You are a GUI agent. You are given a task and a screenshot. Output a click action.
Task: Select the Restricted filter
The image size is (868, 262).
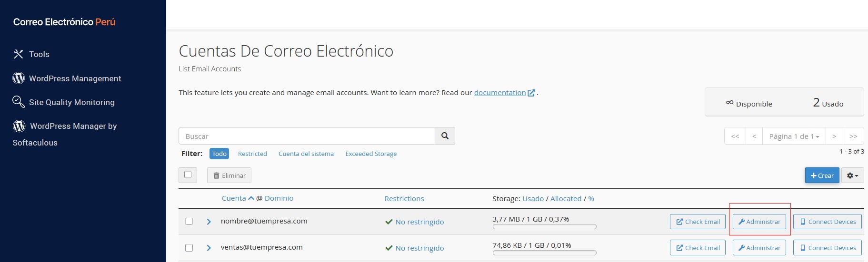(x=252, y=154)
